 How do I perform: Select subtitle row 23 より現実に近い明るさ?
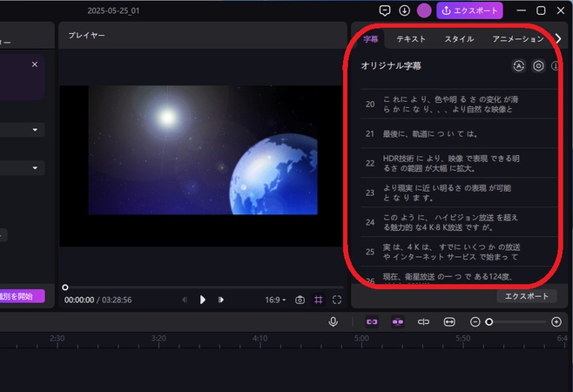point(459,193)
